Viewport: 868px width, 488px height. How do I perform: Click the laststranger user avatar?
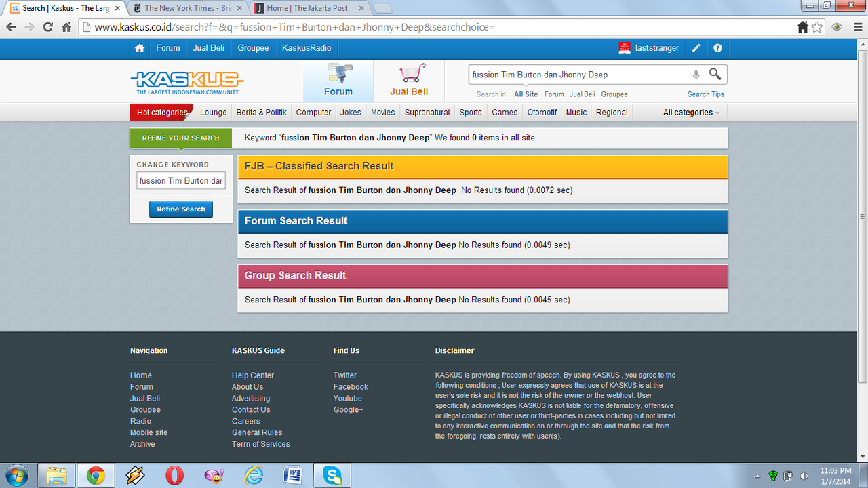pos(625,48)
